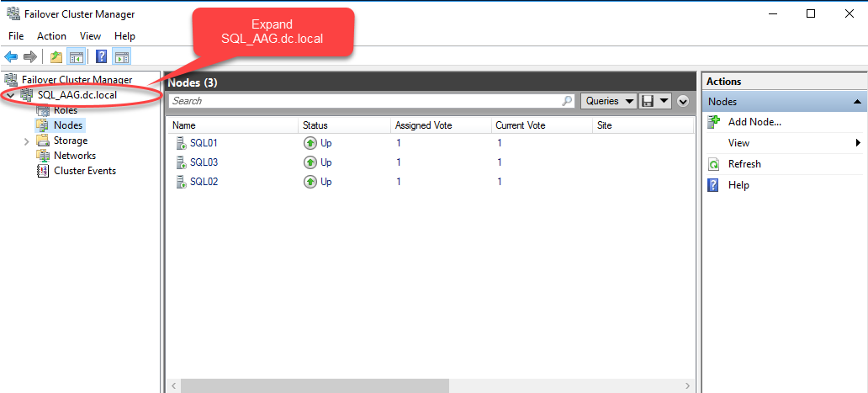The width and height of the screenshot is (868, 393).
Task: Select the SQL01 node name
Action: pyautogui.click(x=204, y=143)
